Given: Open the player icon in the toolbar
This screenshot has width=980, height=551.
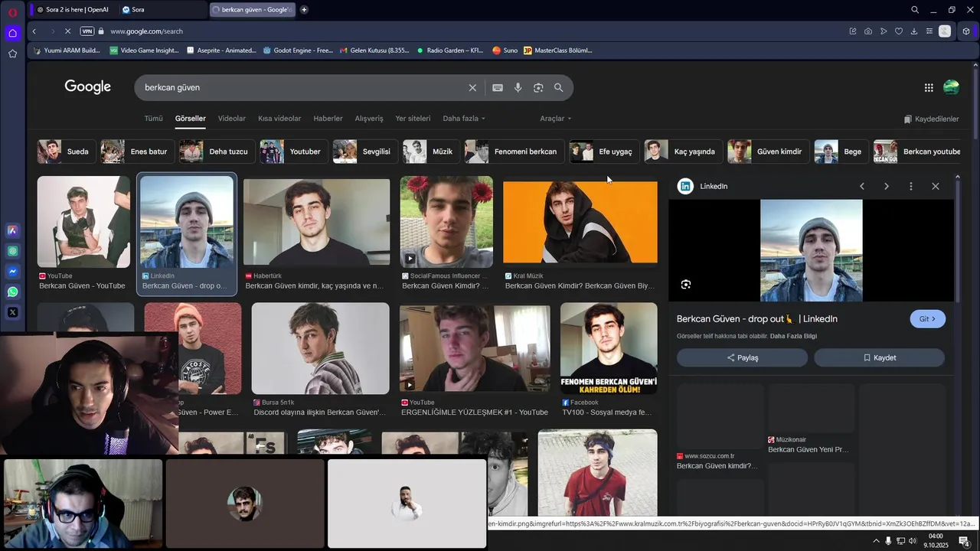Looking at the screenshot, I should 883,31.
